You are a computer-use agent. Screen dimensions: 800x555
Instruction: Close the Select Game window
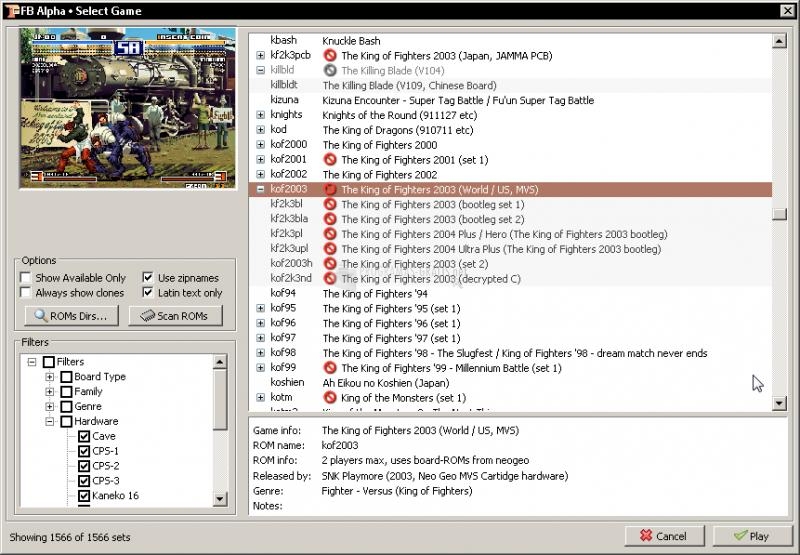click(x=787, y=11)
